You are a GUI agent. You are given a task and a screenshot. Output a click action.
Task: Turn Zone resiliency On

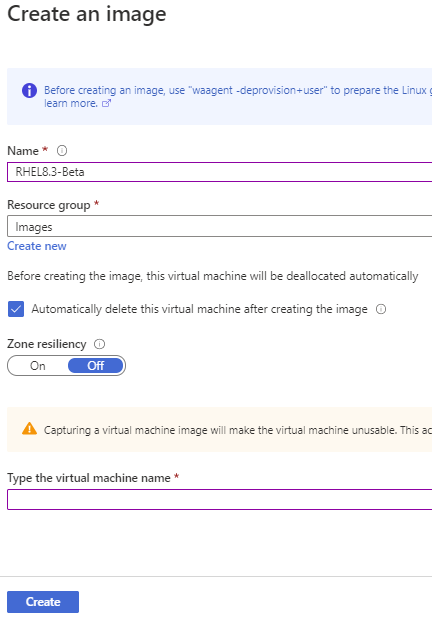pyautogui.click(x=38, y=366)
